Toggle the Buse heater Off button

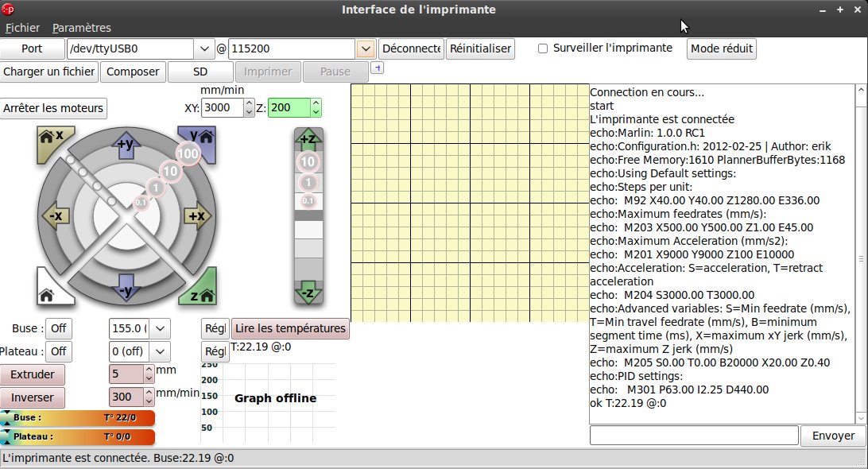click(57, 328)
